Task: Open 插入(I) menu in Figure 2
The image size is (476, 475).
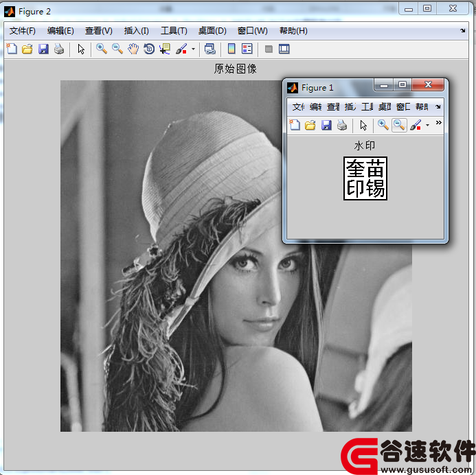Action: pos(136,31)
